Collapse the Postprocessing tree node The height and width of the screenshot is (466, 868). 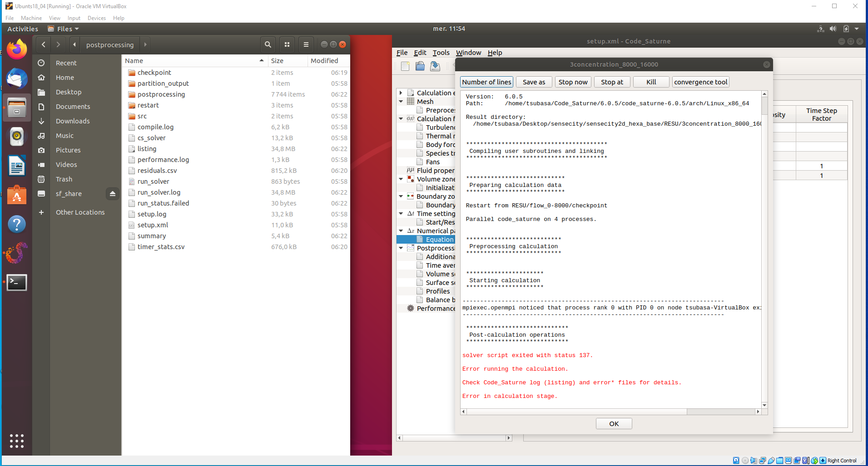pos(401,248)
